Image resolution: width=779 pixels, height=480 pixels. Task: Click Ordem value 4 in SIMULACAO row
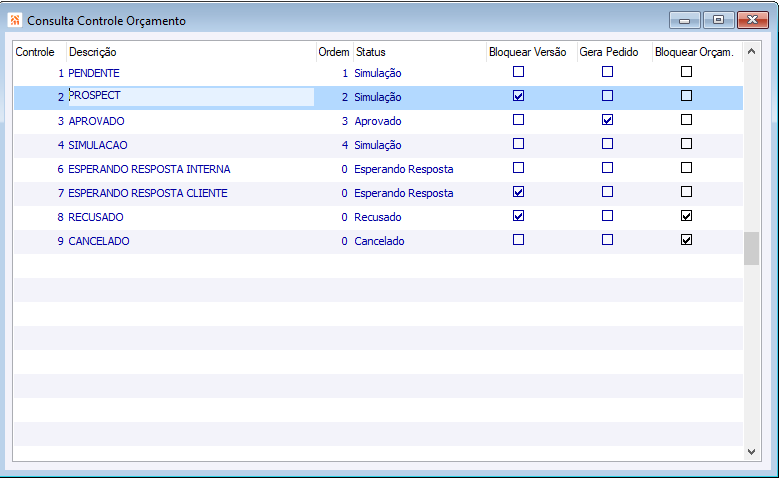click(345, 145)
